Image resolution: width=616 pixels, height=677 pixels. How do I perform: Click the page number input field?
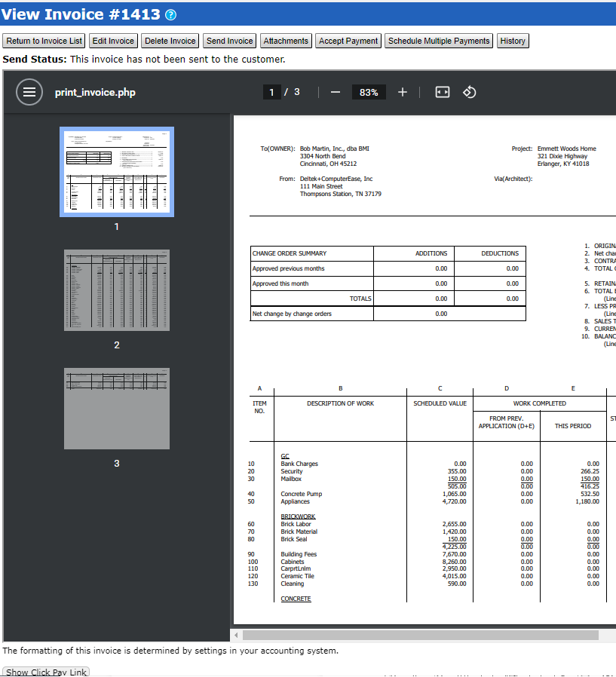pyautogui.click(x=272, y=92)
